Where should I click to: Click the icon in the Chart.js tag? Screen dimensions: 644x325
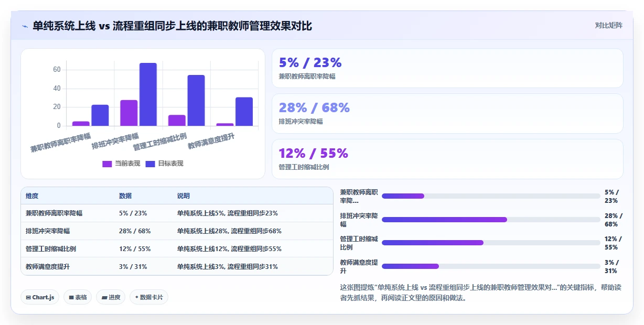(x=28, y=297)
